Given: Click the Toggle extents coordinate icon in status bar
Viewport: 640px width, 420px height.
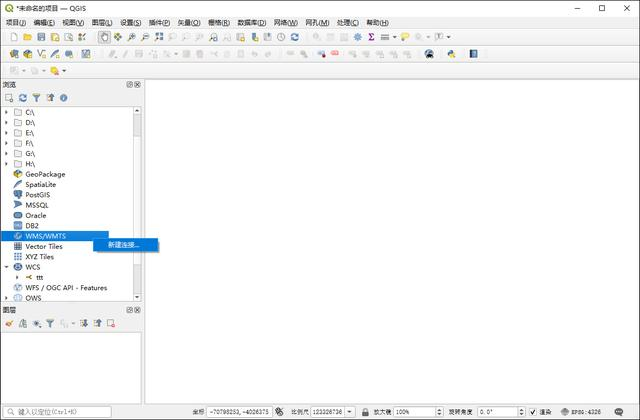Looking at the screenshot, I should coord(279,412).
